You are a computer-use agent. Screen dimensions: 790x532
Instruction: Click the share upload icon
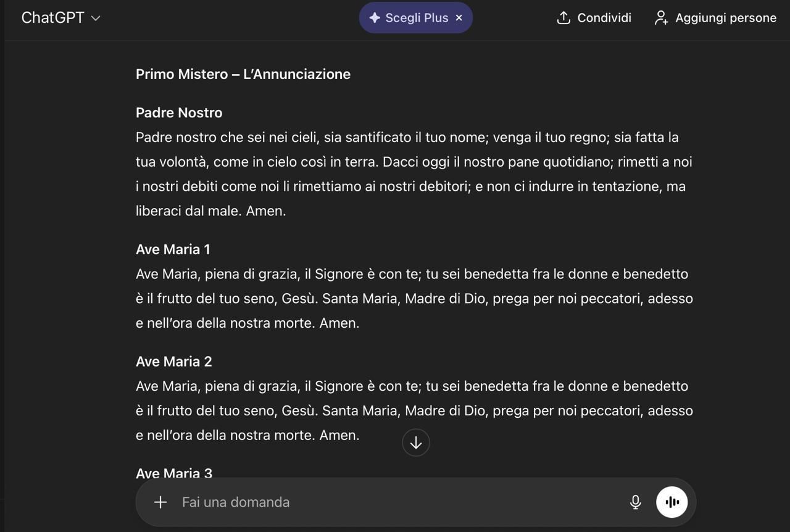563,18
